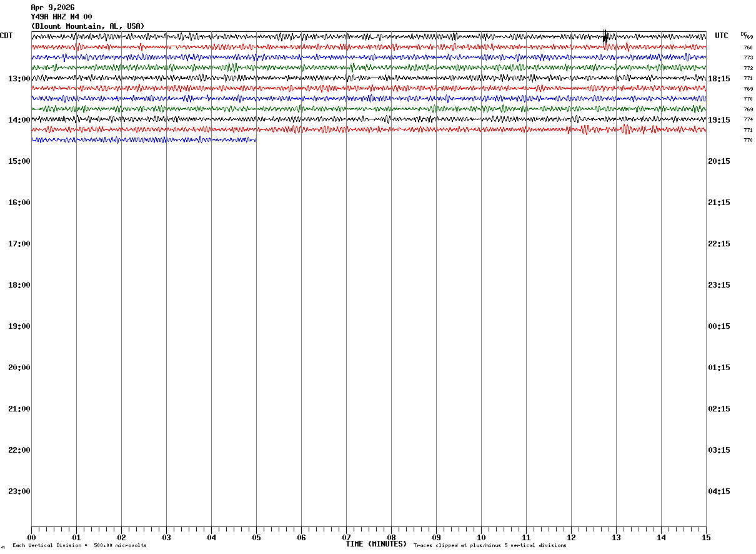Click the 02:15 UTC time label

tap(719, 409)
